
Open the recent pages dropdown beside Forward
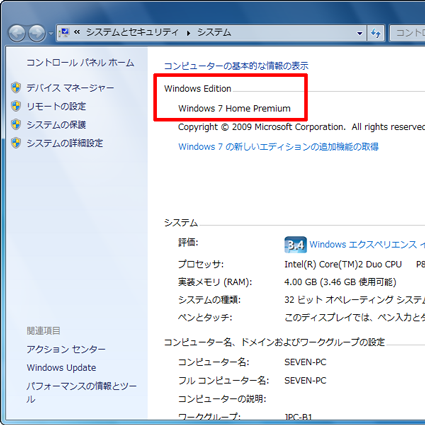51,33
